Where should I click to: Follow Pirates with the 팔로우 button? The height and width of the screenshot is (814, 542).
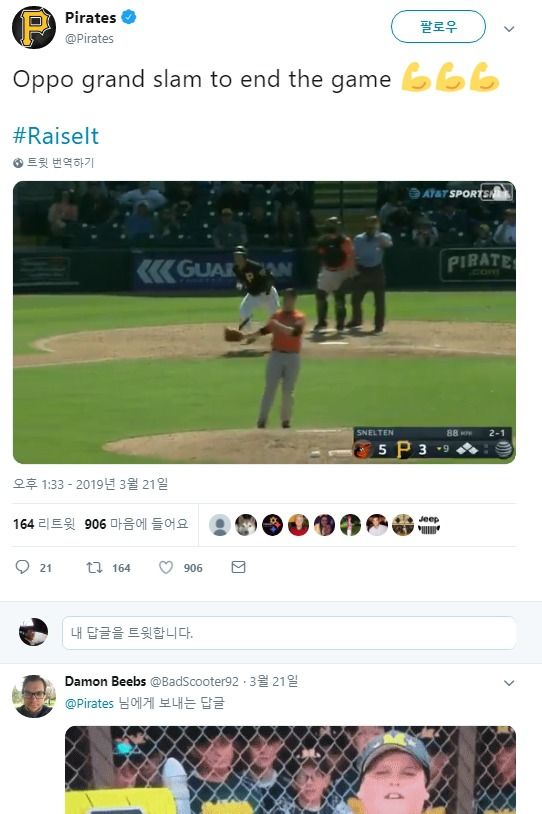coord(438,26)
